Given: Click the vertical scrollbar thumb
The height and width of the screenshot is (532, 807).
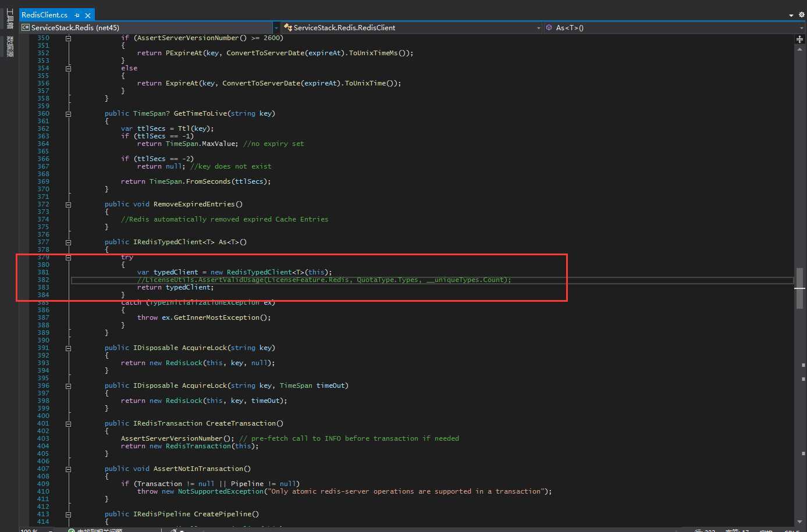Looking at the screenshot, I should [800, 287].
